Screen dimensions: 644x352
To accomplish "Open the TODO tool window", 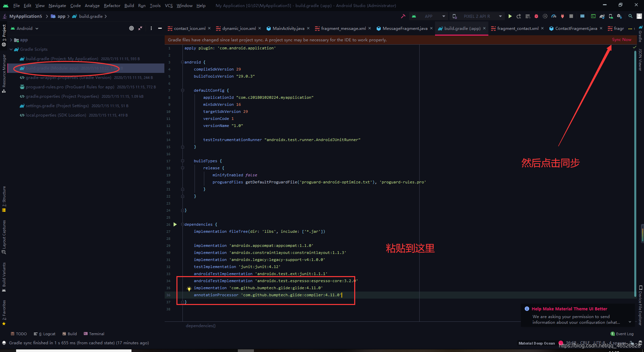I will pos(19,334).
